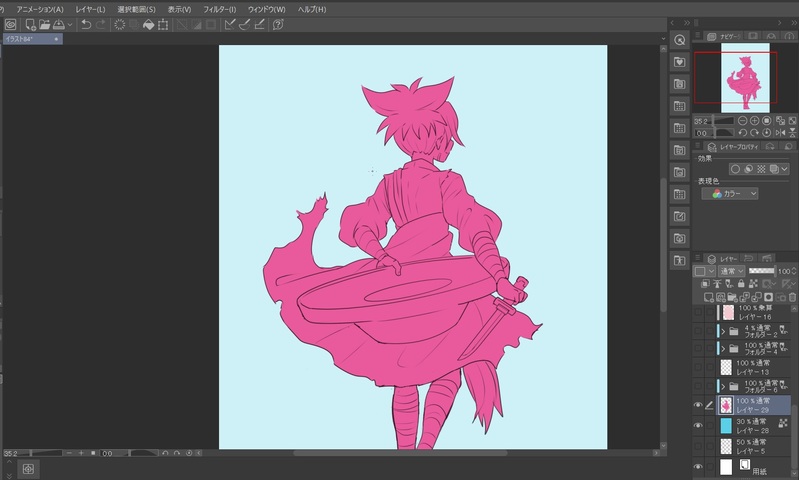Toggle Lock Layer padlock icon
The width and height of the screenshot is (799, 480).
741,284
